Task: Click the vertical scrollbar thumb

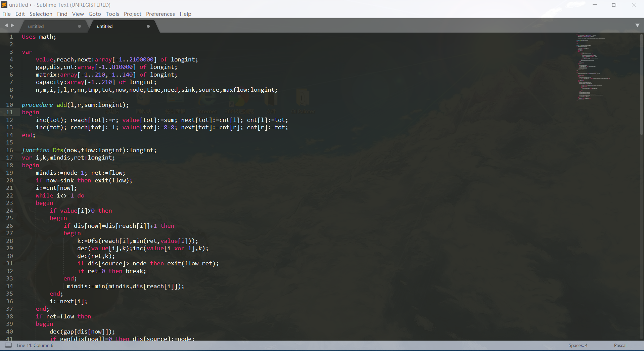Action: tap(641, 84)
